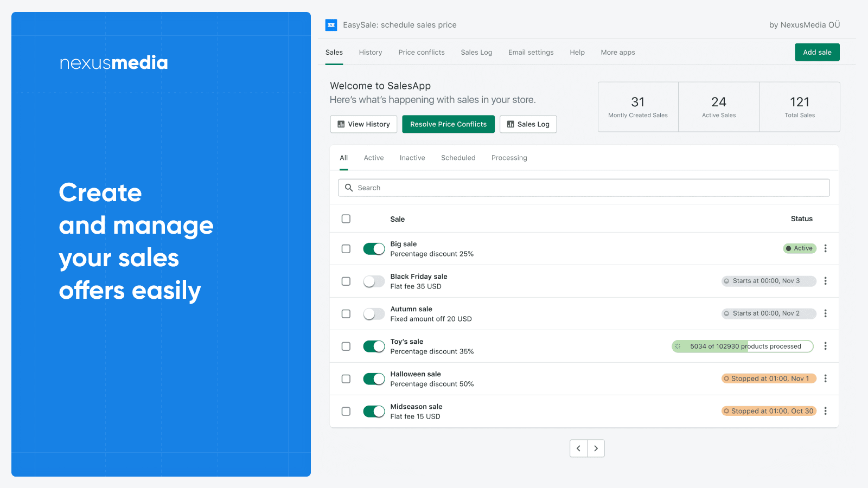Click the magnifier icon in search bar
This screenshot has height=488, width=868.
pos(350,188)
